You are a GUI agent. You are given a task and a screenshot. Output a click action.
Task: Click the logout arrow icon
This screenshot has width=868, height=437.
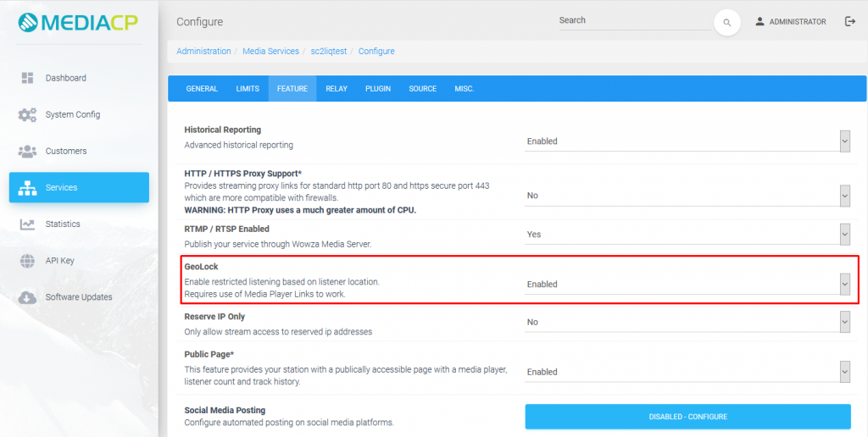849,21
